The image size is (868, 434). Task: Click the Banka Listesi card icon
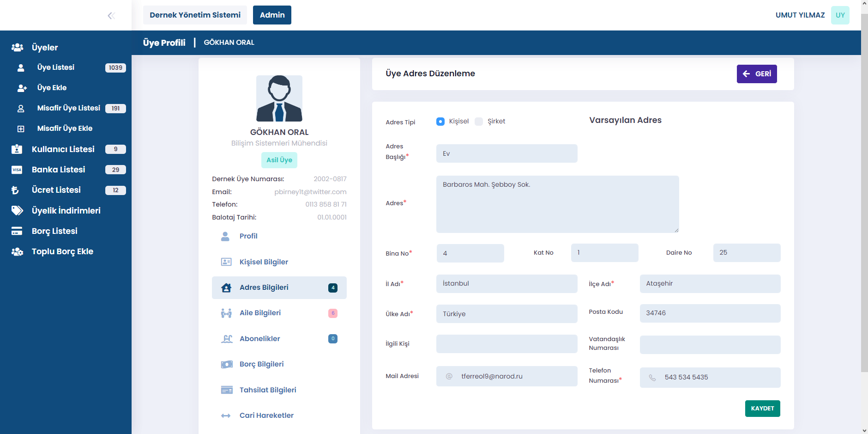coord(17,170)
